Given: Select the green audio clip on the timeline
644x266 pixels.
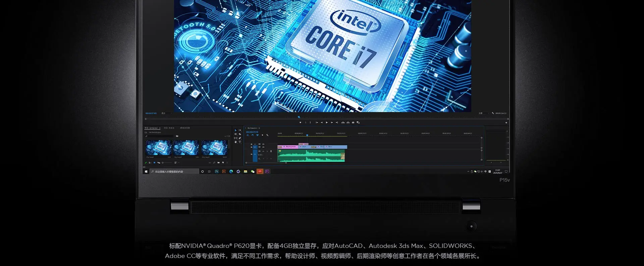Looking at the screenshot, I should [x=311, y=156].
